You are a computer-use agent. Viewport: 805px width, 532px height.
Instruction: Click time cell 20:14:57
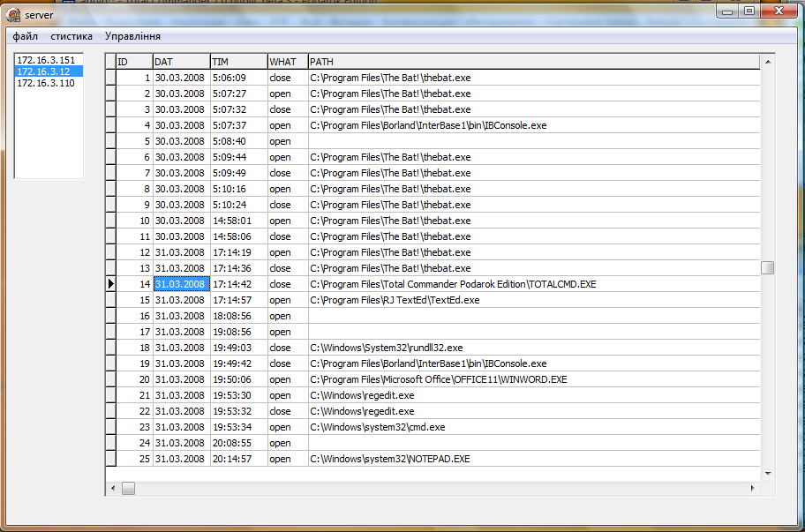pos(239,459)
